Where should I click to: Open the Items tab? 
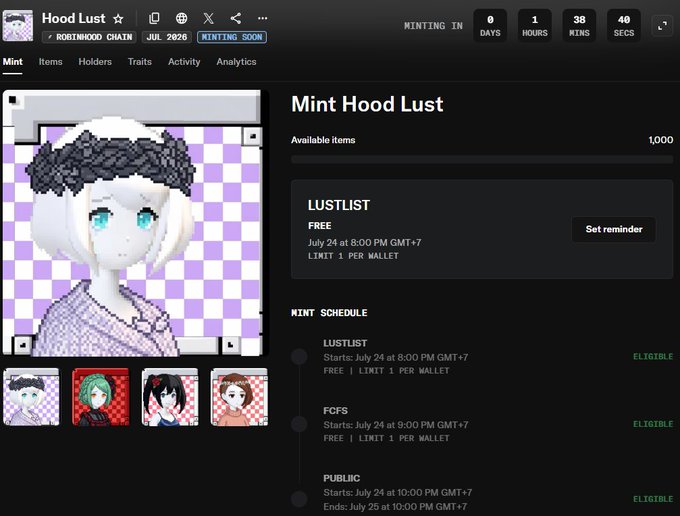point(50,62)
